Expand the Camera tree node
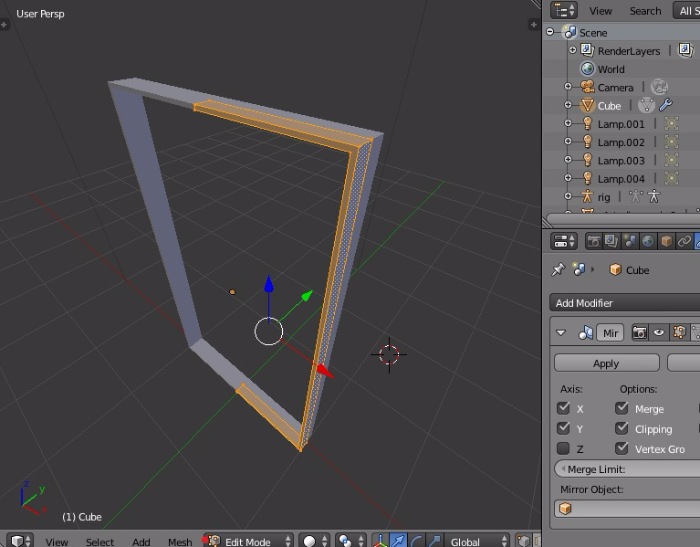 click(568, 87)
